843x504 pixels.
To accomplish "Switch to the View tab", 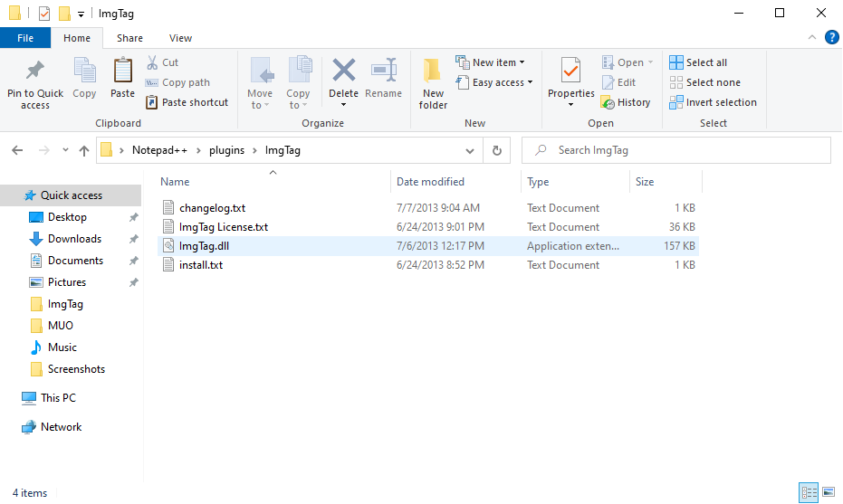I will coord(181,38).
